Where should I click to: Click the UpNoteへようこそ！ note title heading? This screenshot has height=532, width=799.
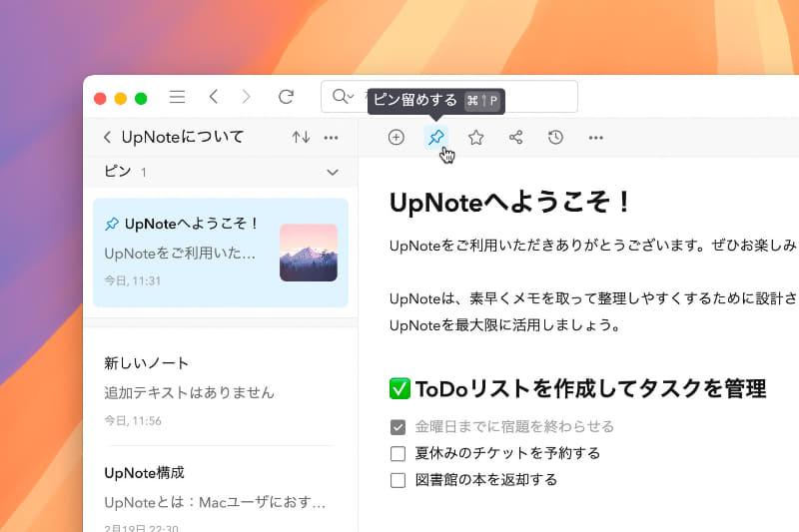[510, 202]
